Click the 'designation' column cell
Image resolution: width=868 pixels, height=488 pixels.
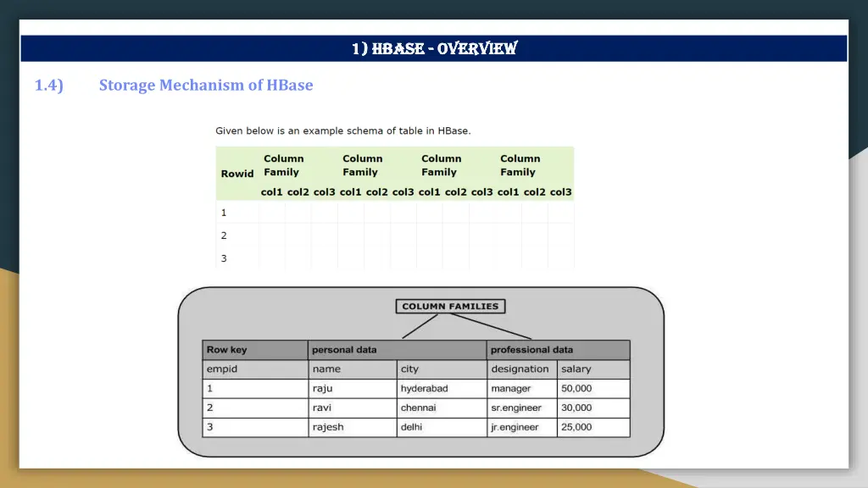521,369
